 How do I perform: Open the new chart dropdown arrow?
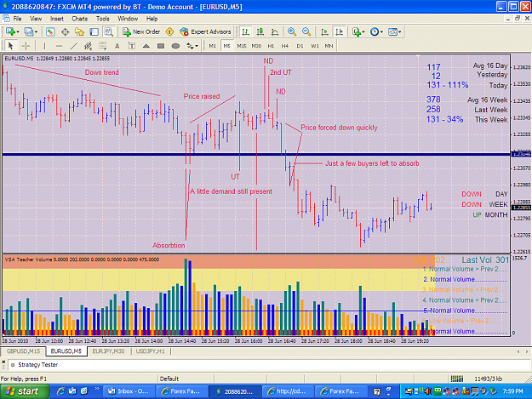click(17, 31)
